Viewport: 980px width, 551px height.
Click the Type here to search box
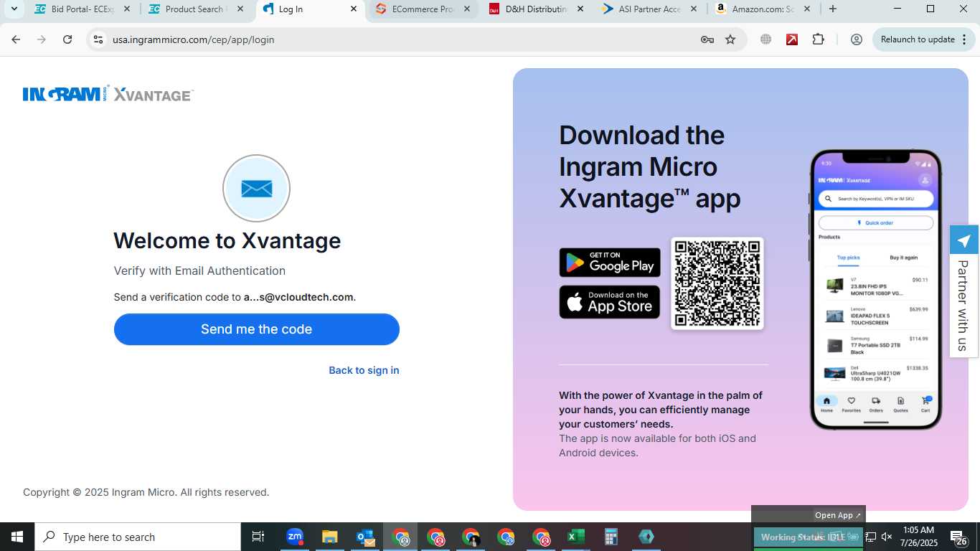138,537
